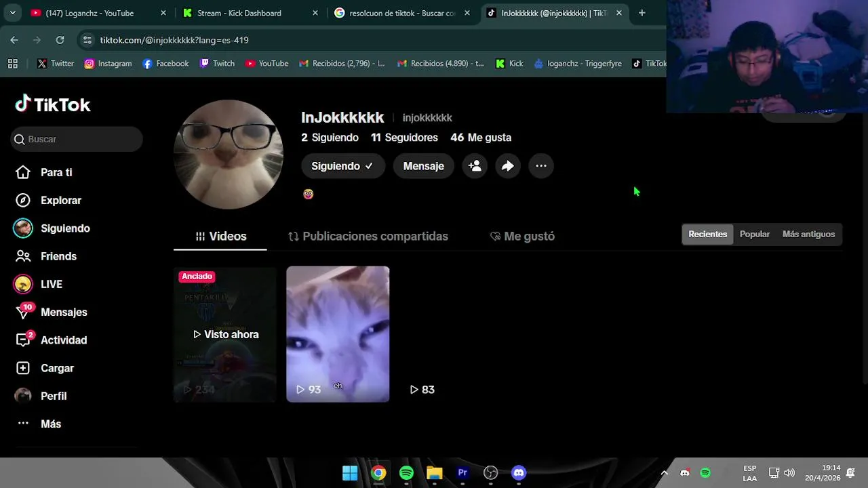
Task: Open the Kick bookmark
Action: pos(509,63)
